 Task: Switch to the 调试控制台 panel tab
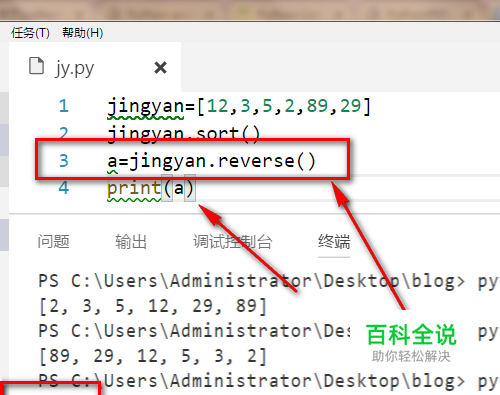pyautogui.click(x=233, y=241)
